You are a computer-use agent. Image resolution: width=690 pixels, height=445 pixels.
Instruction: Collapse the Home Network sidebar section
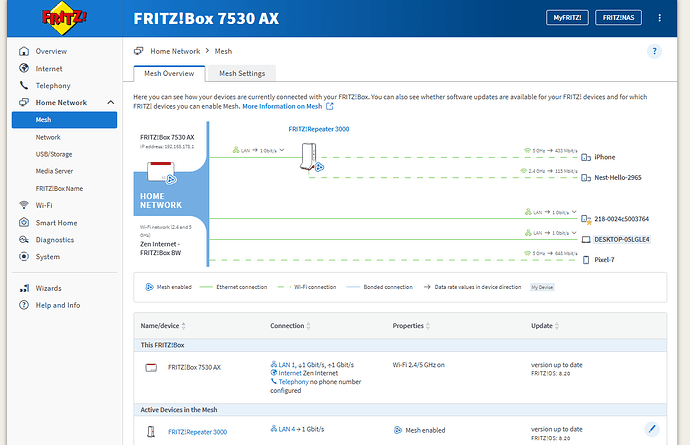point(110,103)
